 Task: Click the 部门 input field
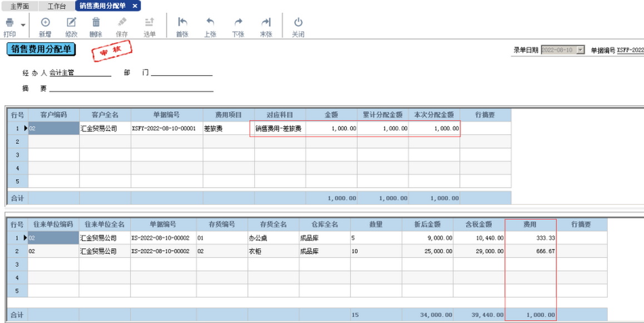[181, 72]
